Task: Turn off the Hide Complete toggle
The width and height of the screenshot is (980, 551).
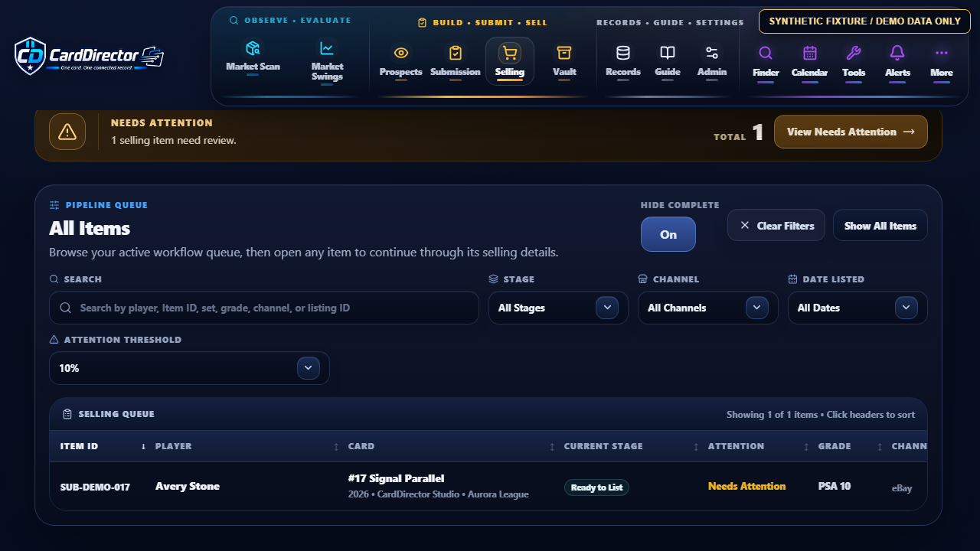Action: tap(668, 234)
